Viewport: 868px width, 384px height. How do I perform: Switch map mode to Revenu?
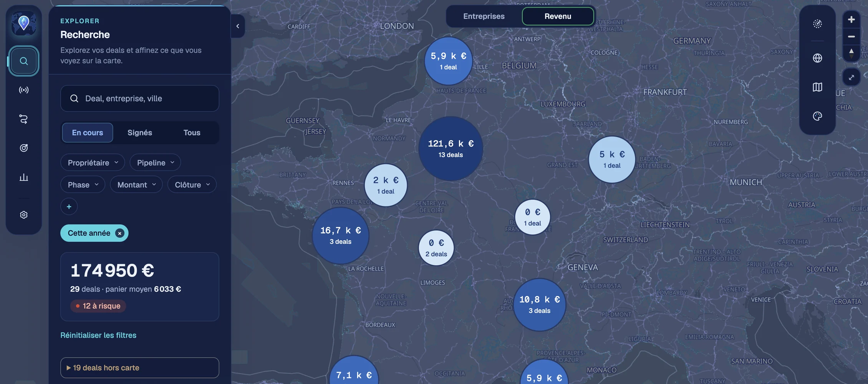tap(558, 16)
